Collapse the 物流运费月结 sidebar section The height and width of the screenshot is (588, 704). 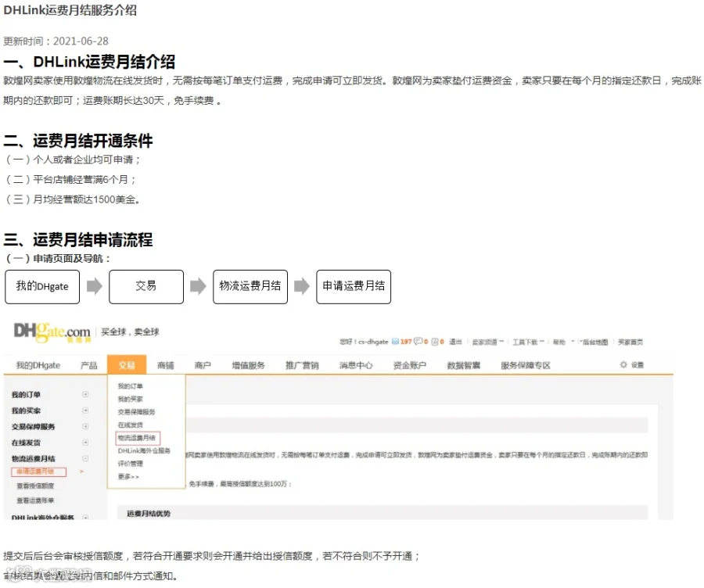[85, 458]
